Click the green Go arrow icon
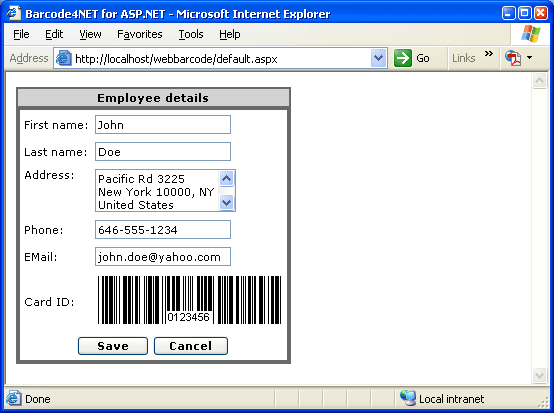This screenshot has height=413, width=554. [403, 58]
